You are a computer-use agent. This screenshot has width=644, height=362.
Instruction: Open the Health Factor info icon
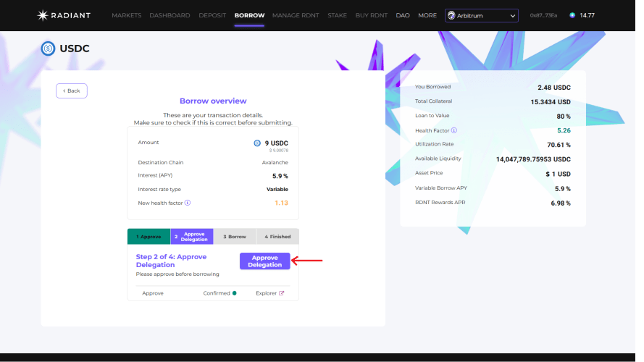pyautogui.click(x=454, y=130)
